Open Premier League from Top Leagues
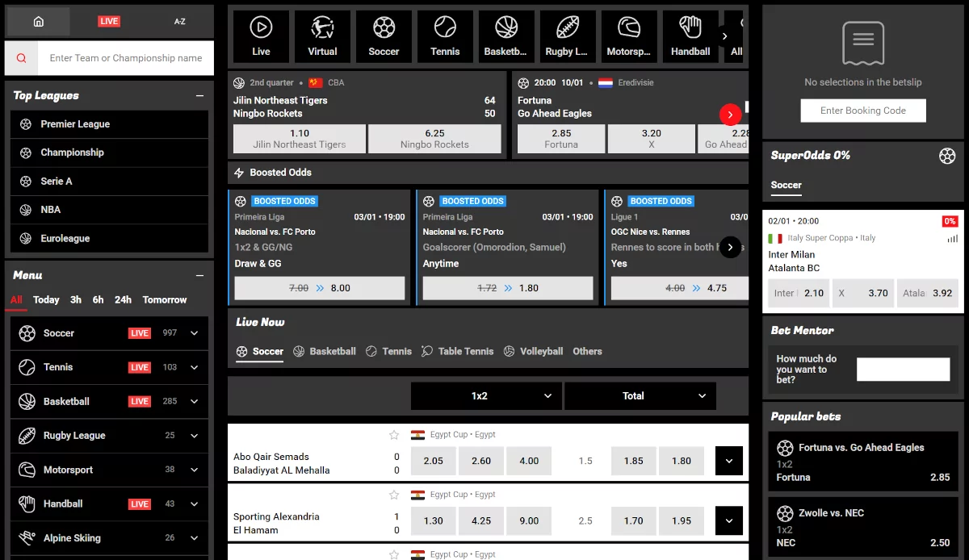Viewport: 969px width, 560px height. tap(109, 124)
